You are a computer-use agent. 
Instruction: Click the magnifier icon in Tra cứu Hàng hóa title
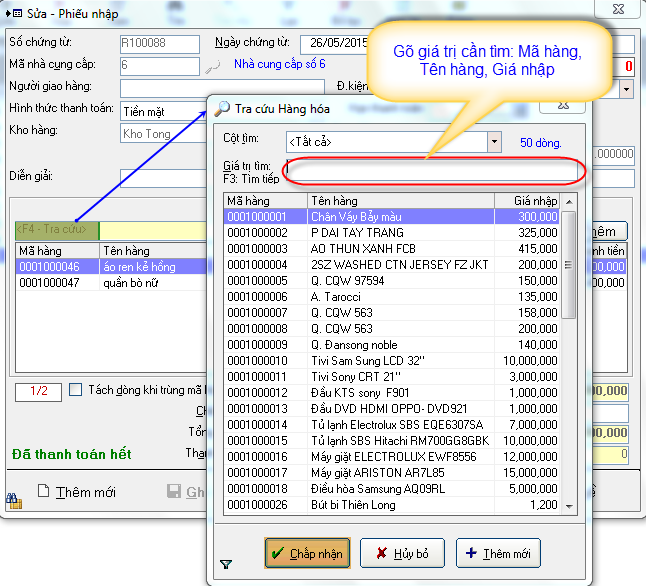click(221, 109)
